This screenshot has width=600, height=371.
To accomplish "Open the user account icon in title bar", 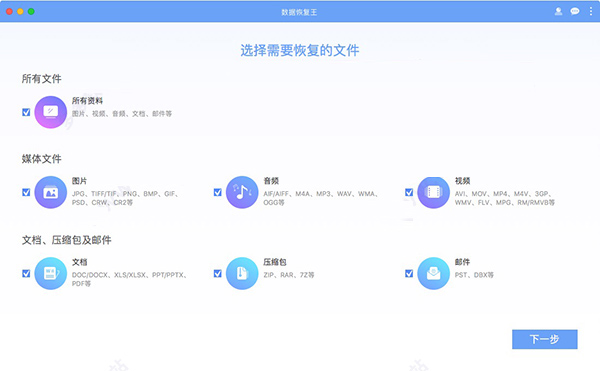I will tap(558, 11).
